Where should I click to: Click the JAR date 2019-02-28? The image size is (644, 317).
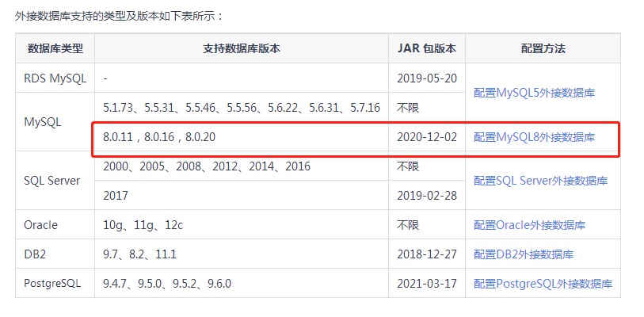click(427, 195)
